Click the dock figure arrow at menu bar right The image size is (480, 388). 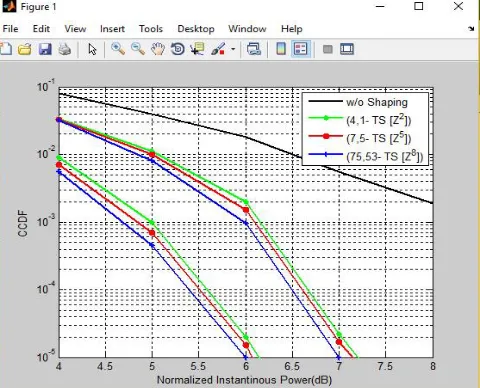click(x=471, y=29)
